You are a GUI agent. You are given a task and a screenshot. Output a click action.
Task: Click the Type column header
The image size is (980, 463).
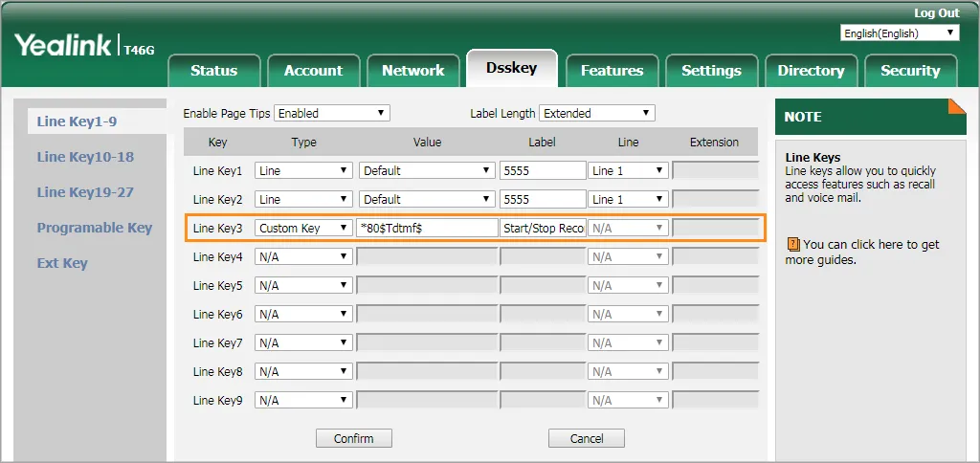[x=303, y=143]
